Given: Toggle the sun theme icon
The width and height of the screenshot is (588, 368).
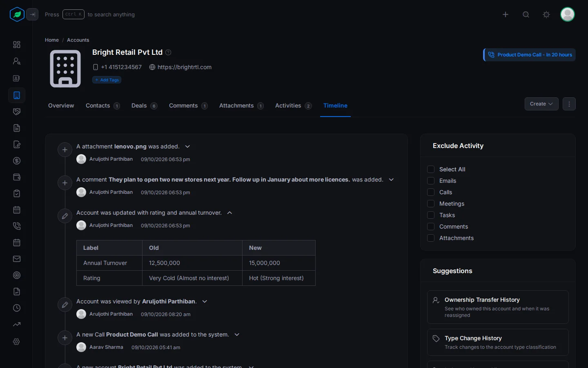Looking at the screenshot, I should click(546, 14).
